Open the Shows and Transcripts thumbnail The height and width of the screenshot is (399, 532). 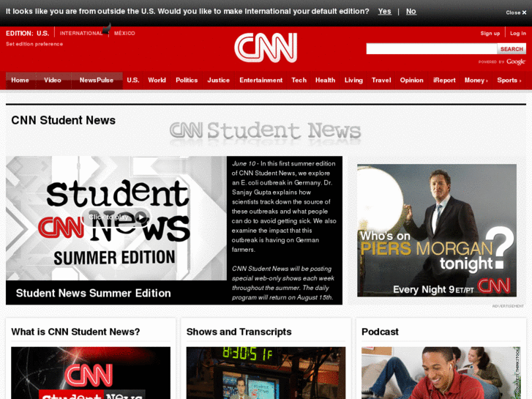point(266,373)
